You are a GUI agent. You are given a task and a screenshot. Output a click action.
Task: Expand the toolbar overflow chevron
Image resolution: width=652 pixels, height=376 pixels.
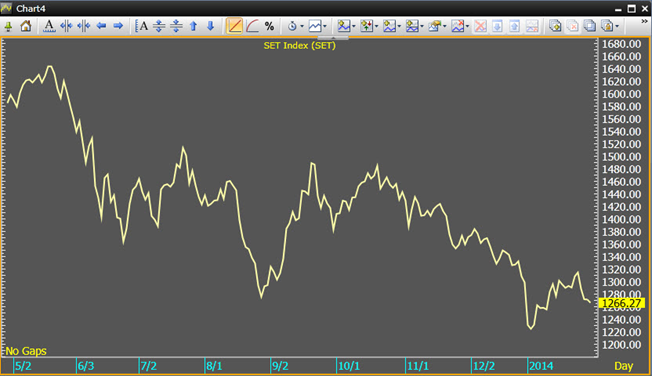click(645, 22)
